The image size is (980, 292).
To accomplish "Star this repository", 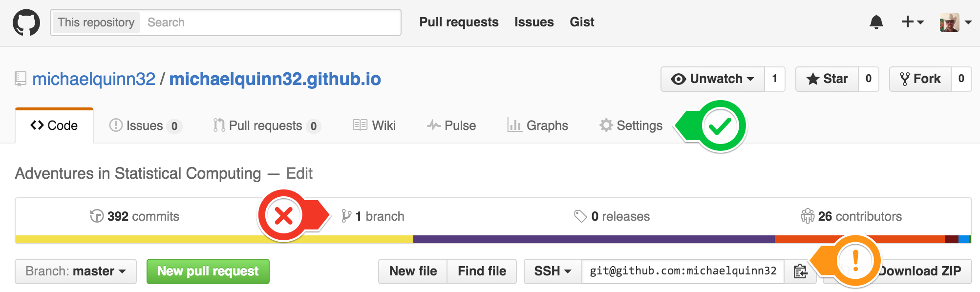I will (x=827, y=79).
